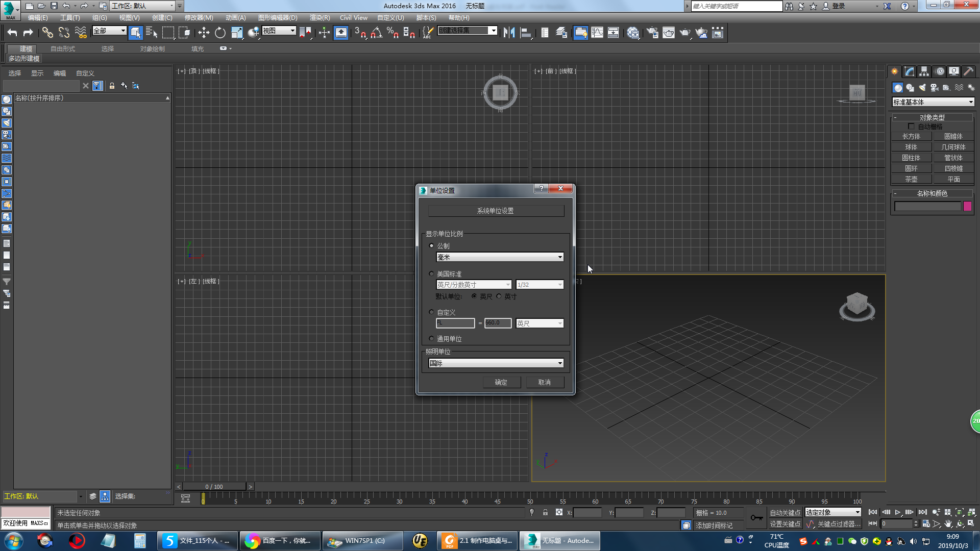Switch to the 自由形式 ribbon tab
Image resolution: width=980 pixels, height=551 pixels.
click(63, 49)
